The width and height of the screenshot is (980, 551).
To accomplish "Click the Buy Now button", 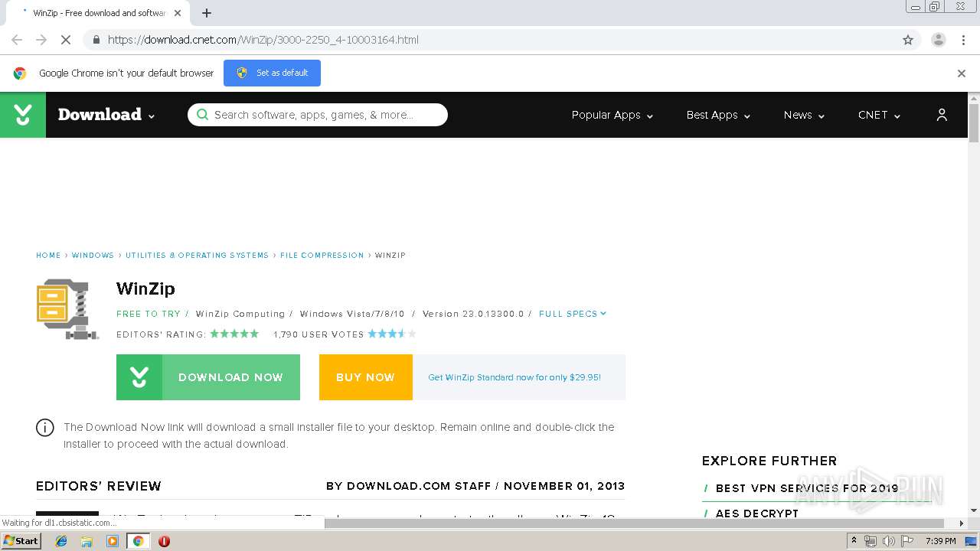I will (366, 377).
